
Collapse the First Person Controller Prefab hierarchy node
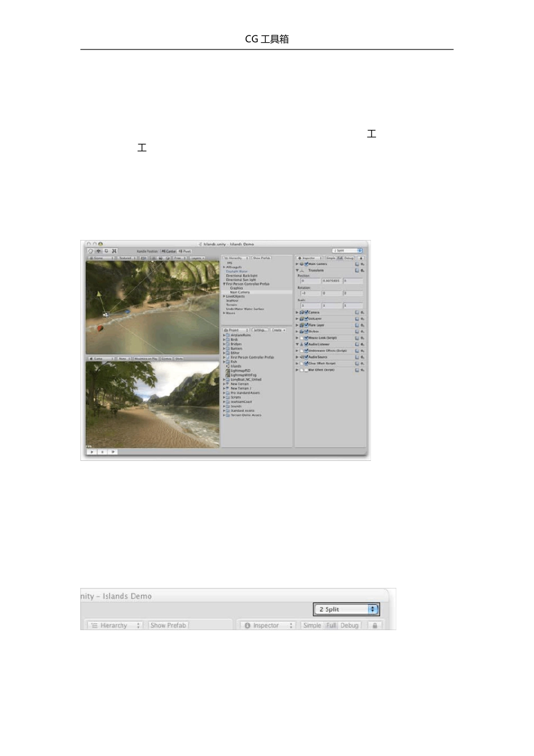coord(224,284)
